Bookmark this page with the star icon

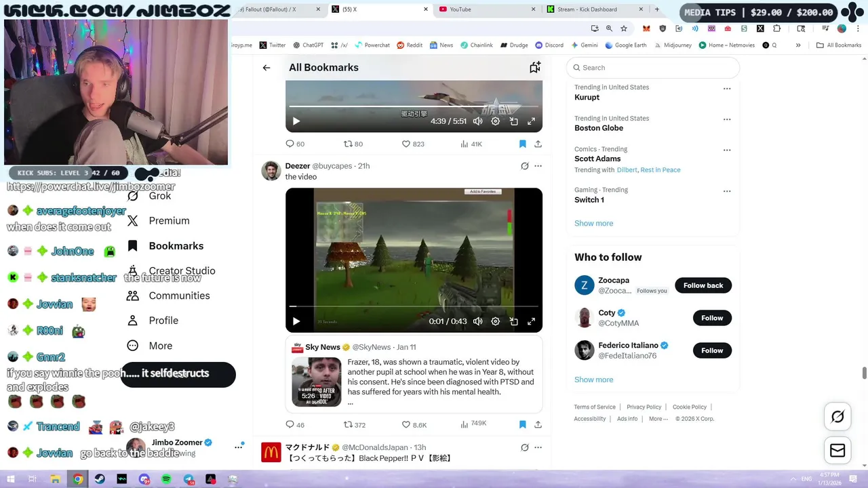[x=624, y=28]
